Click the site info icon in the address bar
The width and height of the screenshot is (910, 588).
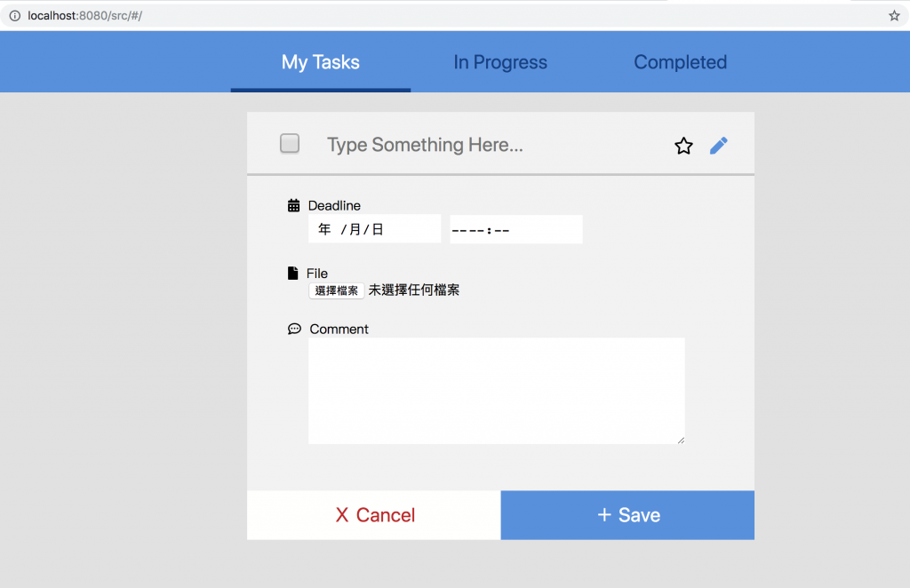(14, 16)
